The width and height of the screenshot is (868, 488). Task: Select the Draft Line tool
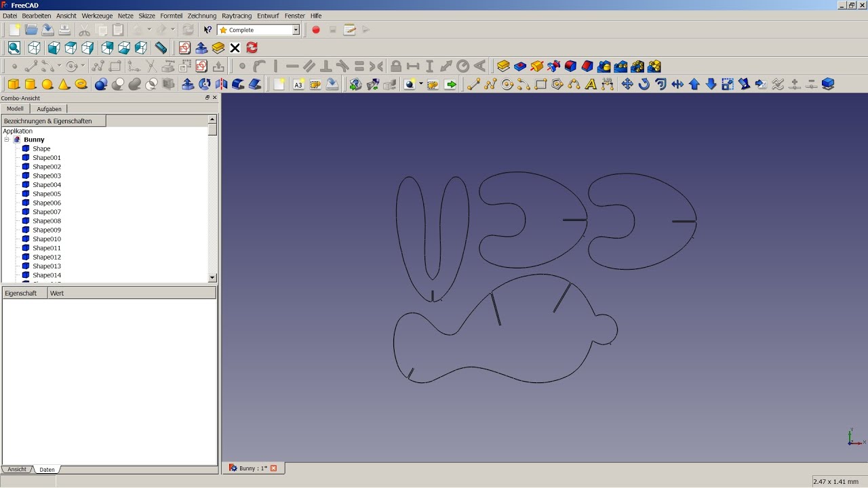tap(473, 84)
